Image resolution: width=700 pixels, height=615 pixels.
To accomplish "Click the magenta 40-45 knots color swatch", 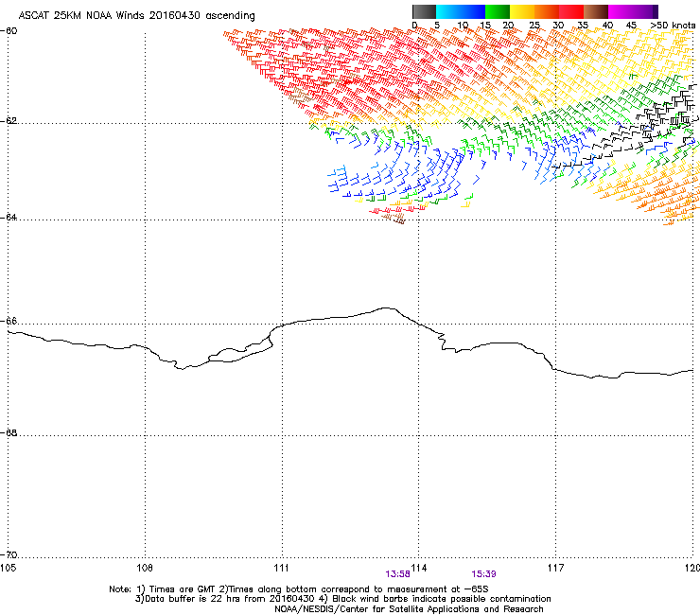I will (x=621, y=11).
